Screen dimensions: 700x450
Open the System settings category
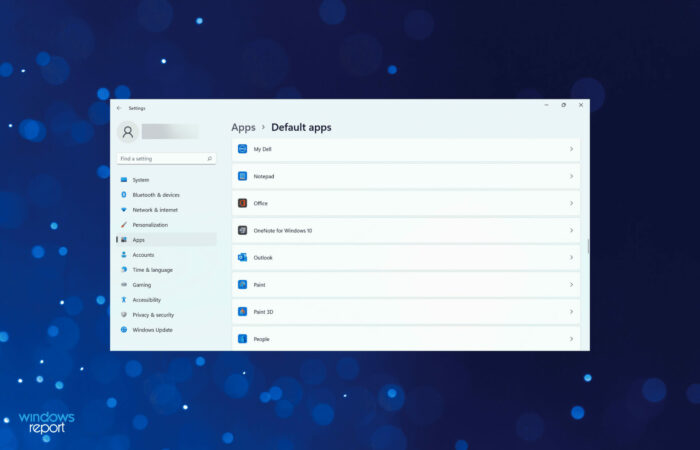click(x=167, y=180)
